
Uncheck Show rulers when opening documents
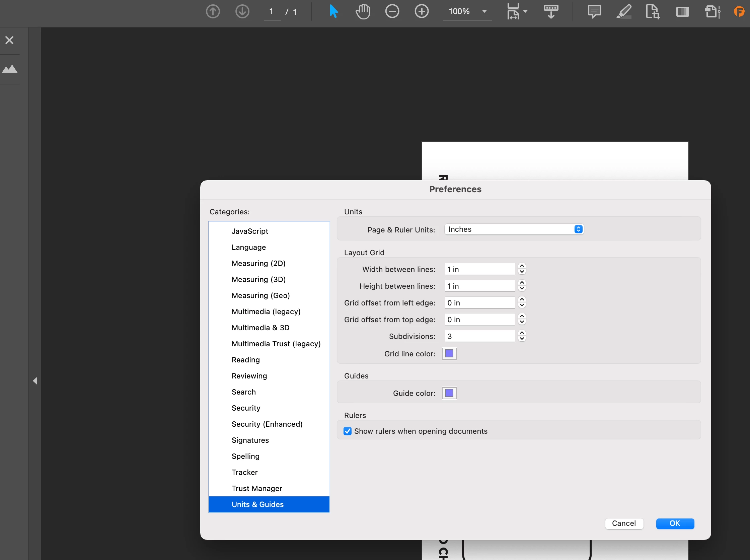point(348,431)
